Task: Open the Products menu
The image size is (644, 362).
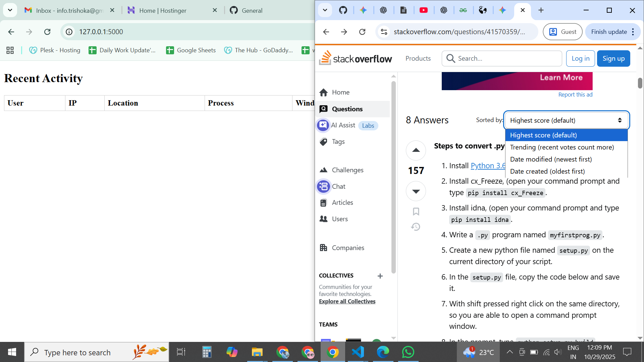Action: 418,58
